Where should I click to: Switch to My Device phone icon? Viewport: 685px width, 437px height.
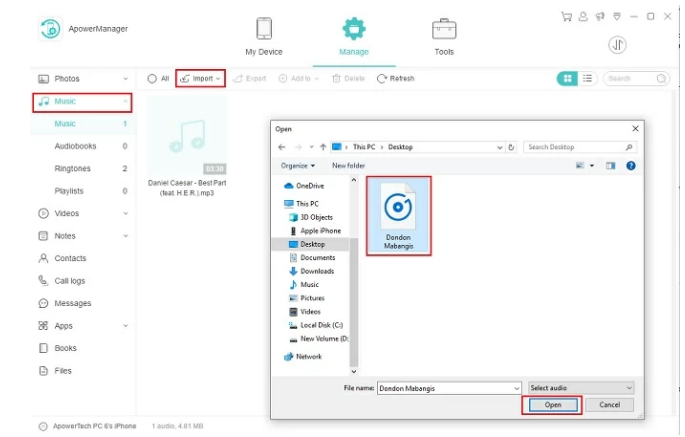(x=264, y=29)
